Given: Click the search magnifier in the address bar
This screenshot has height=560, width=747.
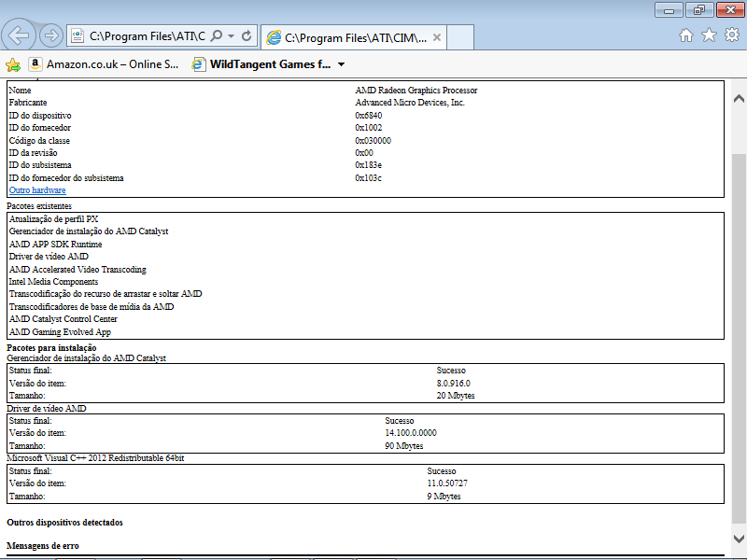Looking at the screenshot, I should (217, 36).
